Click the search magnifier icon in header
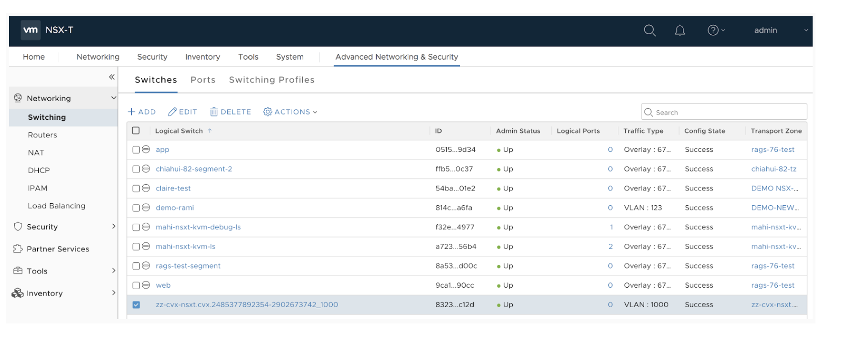The image size is (868, 354). (x=649, y=31)
